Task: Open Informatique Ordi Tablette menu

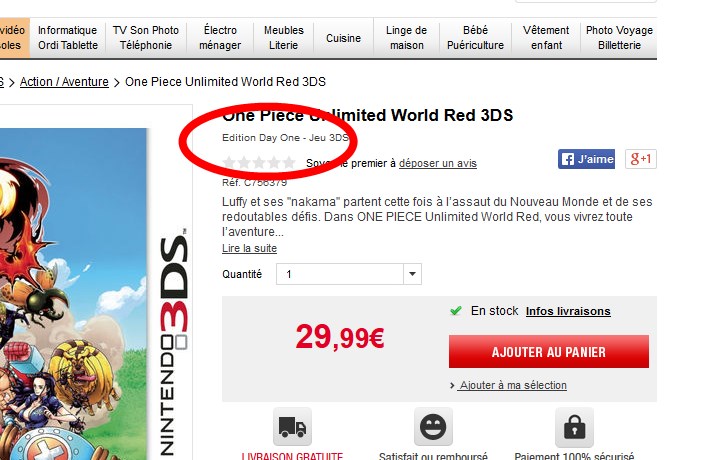Action: (68, 38)
